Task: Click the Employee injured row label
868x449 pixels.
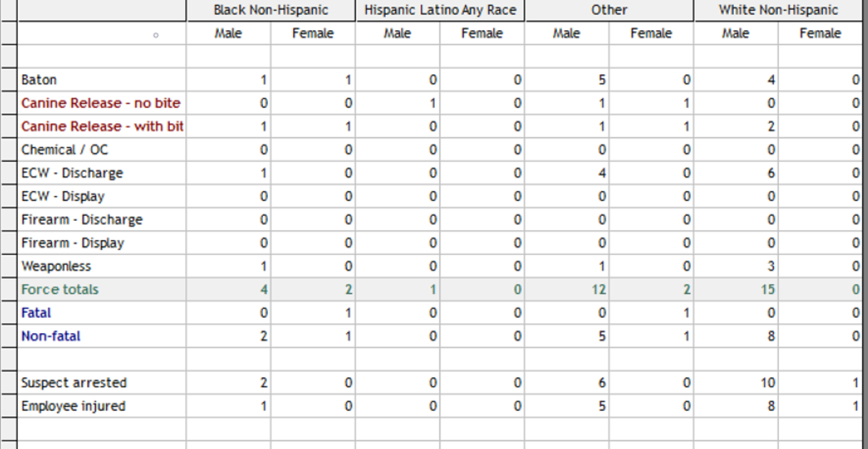Action: point(73,406)
